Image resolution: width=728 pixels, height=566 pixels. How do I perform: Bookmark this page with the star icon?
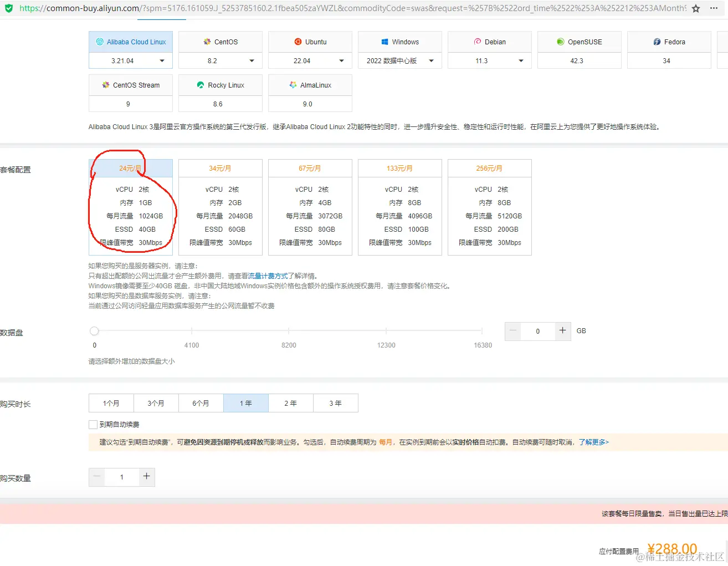point(696,8)
